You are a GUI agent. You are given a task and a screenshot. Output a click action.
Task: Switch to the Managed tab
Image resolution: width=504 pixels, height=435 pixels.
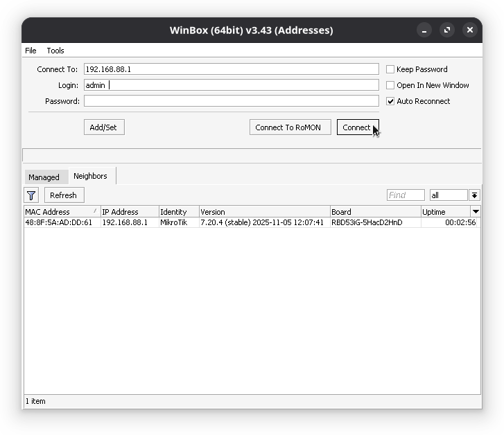44,177
